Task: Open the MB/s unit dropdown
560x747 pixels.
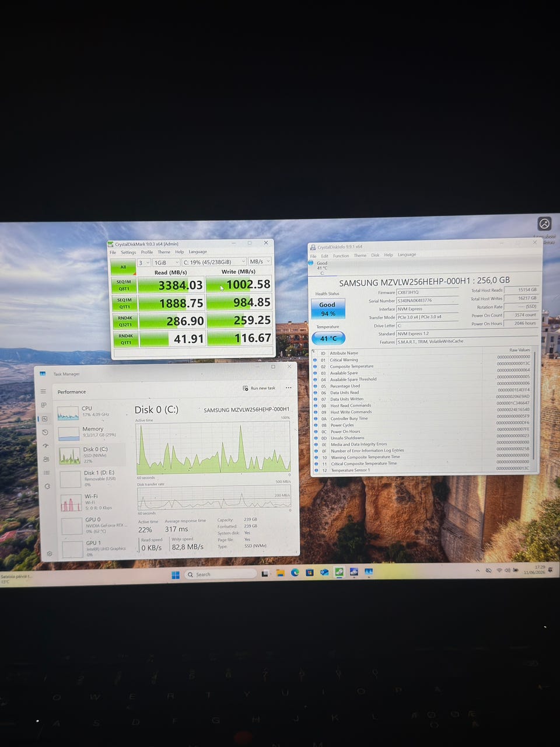Action: (x=260, y=261)
